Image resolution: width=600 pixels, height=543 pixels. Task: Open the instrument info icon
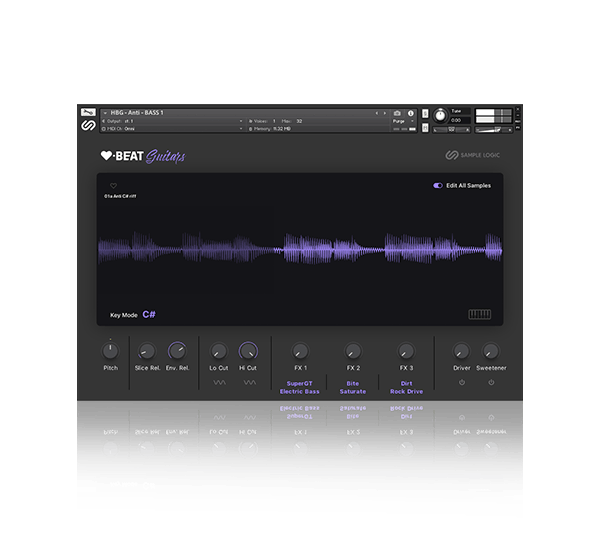[411, 113]
